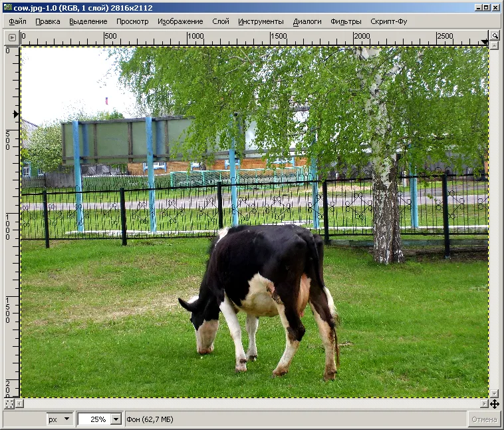The image size is (504, 430).
Task: Click vertical scrollbar down arrow
Action: coord(494,393)
